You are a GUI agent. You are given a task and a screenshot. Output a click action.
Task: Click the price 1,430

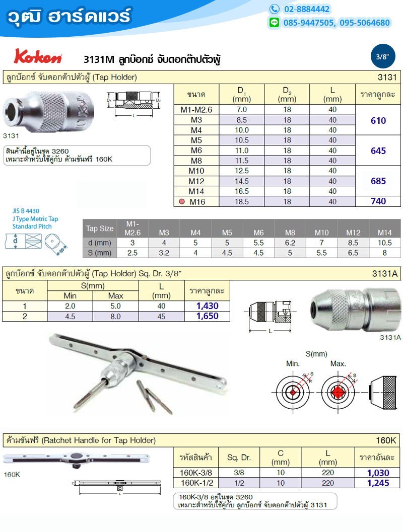click(x=208, y=306)
